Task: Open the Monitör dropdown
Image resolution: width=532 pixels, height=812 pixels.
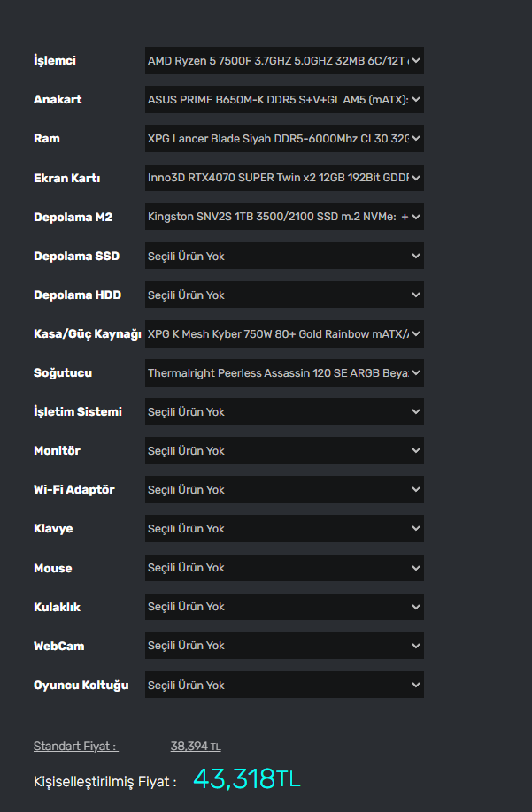Action: tap(284, 450)
